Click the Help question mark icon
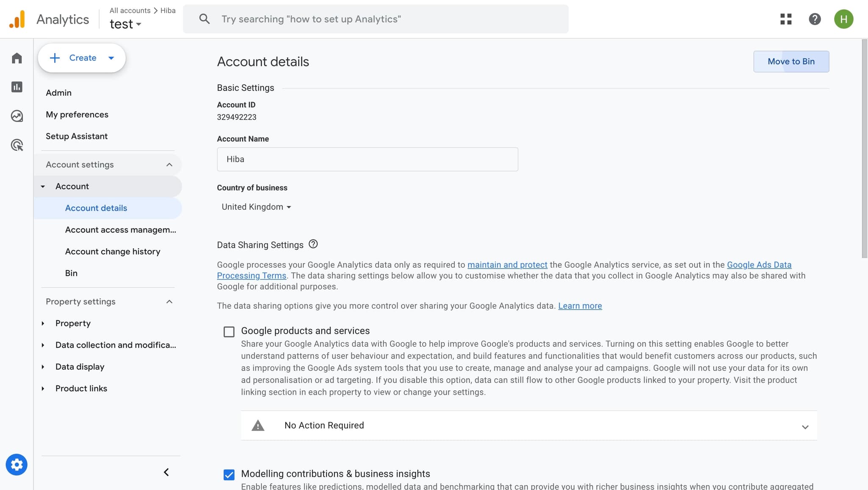868x490 pixels. (x=814, y=19)
